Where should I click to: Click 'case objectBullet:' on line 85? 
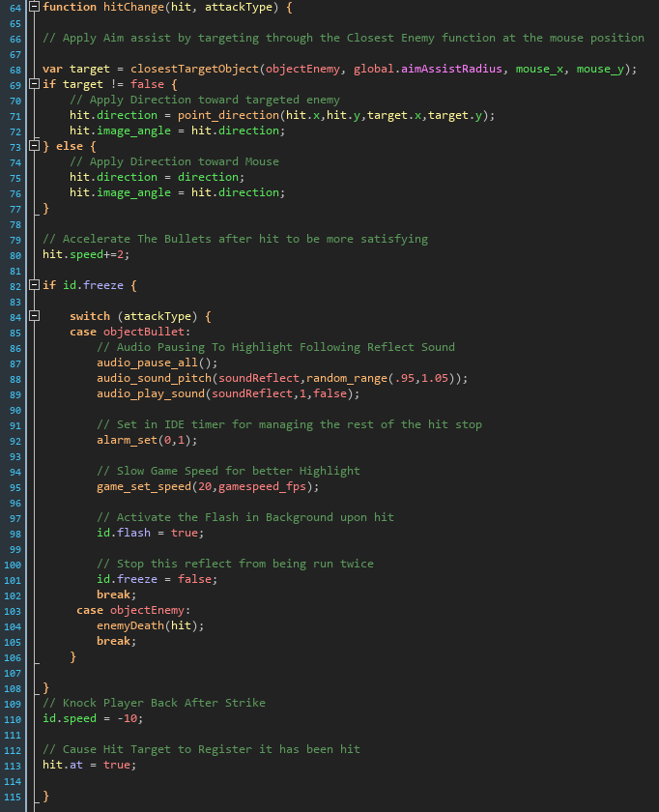pyautogui.click(x=129, y=332)
